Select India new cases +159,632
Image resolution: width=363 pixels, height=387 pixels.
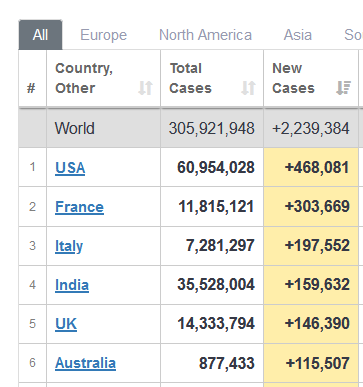pyautogui.click(x=317, y=284)
